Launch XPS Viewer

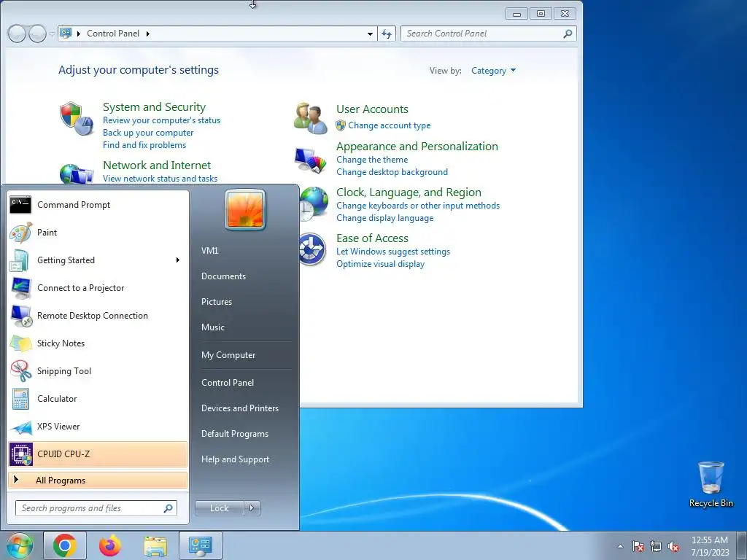pyautogui.click(x=98, y=427)
